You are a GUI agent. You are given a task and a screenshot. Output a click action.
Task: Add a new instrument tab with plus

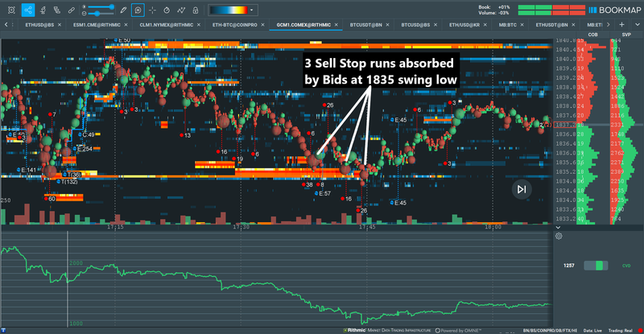point(621,25)
